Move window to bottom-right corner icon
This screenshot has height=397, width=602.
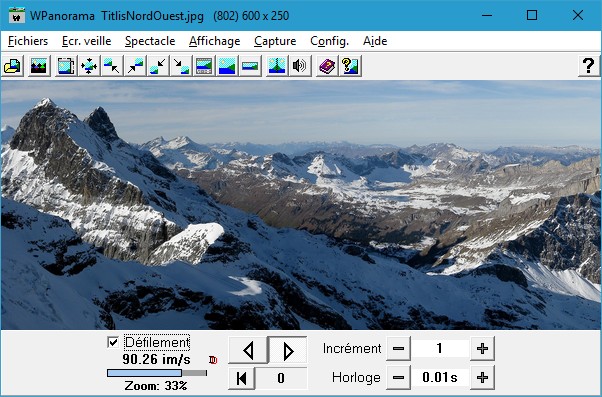pos(181,66)
